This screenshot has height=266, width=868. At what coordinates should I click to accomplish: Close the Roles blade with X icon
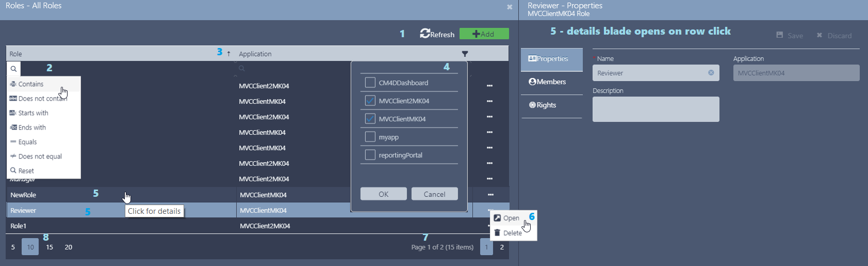pyautogui.click(x=510, y=7)
